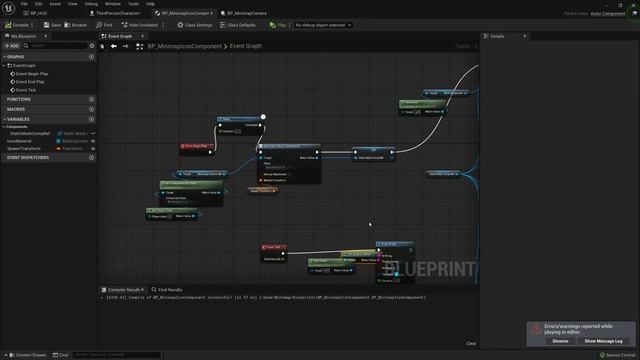
Task: Click the Add button in My Blueprint
Action: click(x=12, y=46)
